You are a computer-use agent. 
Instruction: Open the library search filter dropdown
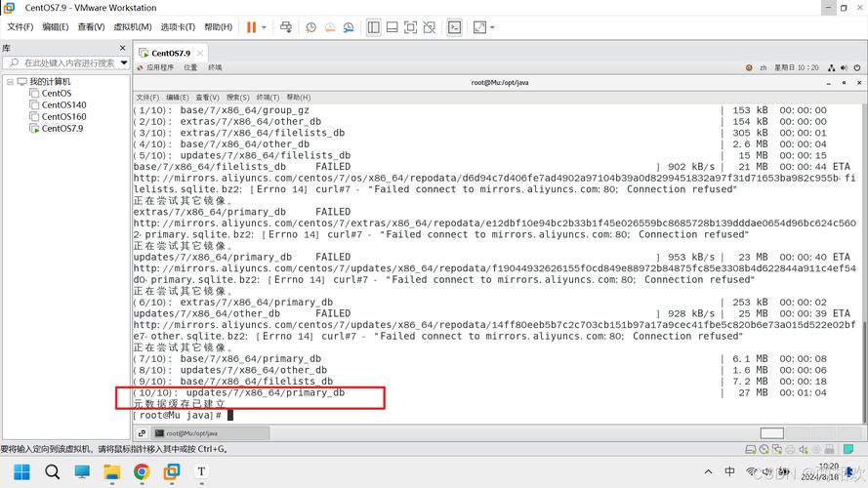pos(124,63)
